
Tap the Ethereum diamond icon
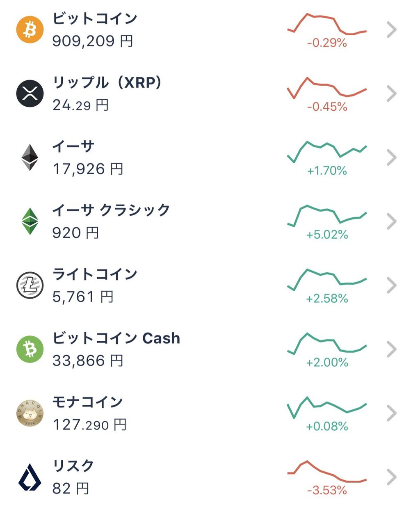click(x=30, y=157)
